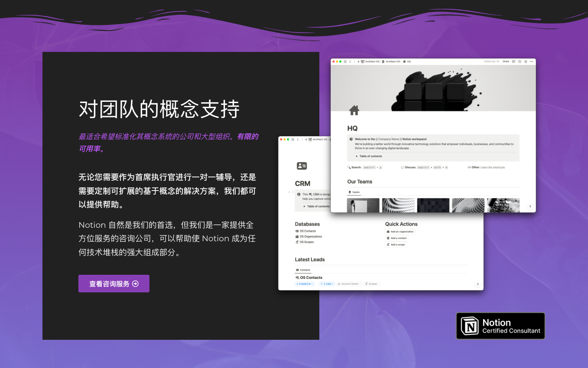588x368 pixels.
Task: Click the block drag handle beside CRM callout
Action: click(x=293, y=192)
